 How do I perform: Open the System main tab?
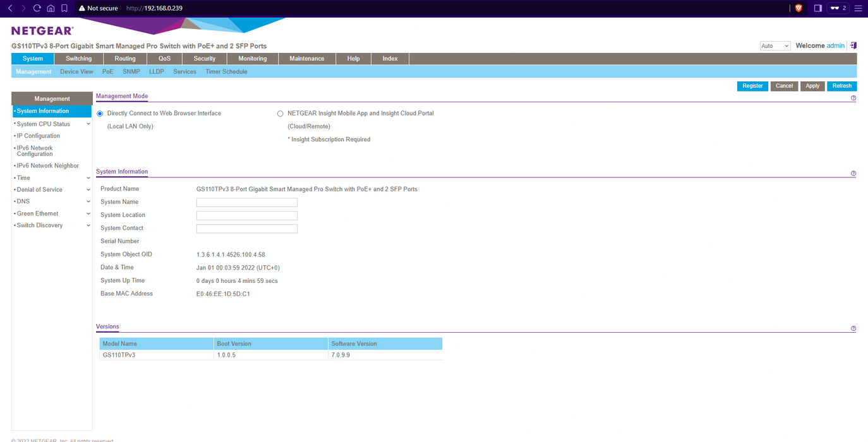(33, 59)
